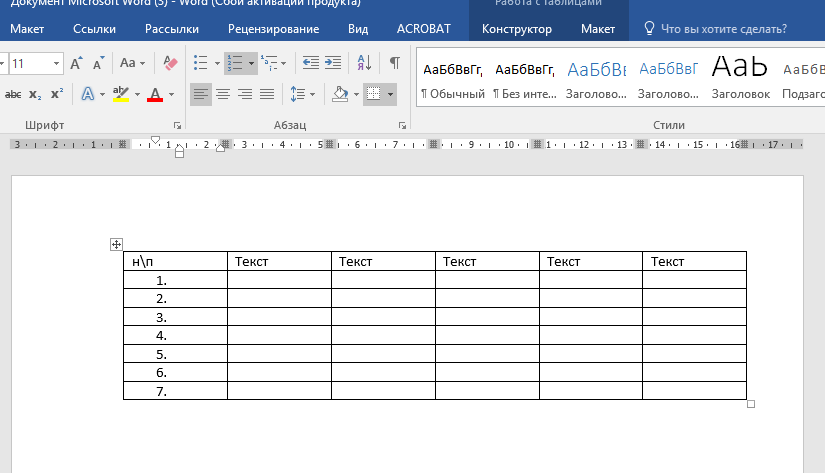
Task: Increase font size with grow font icon
Action: 76,64
